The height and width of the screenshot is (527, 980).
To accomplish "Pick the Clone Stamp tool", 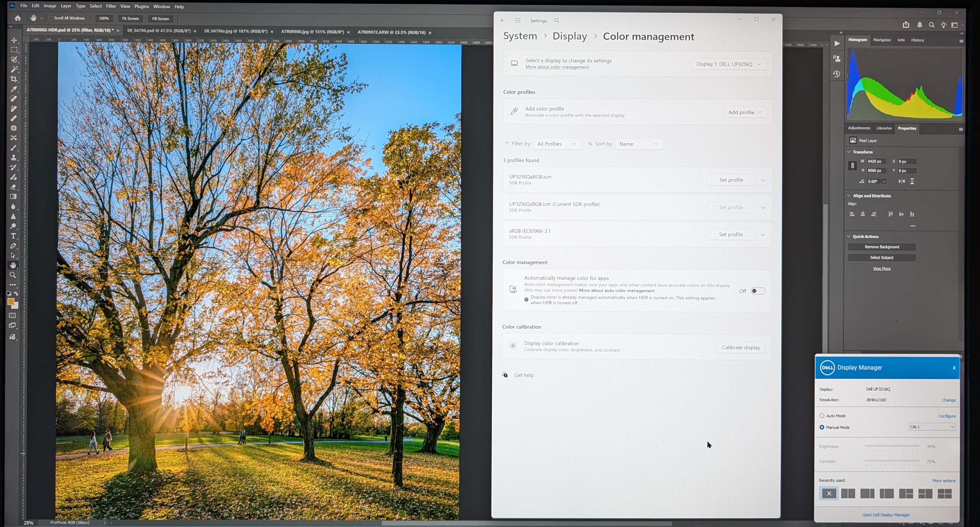I will [x=14, y=158].
